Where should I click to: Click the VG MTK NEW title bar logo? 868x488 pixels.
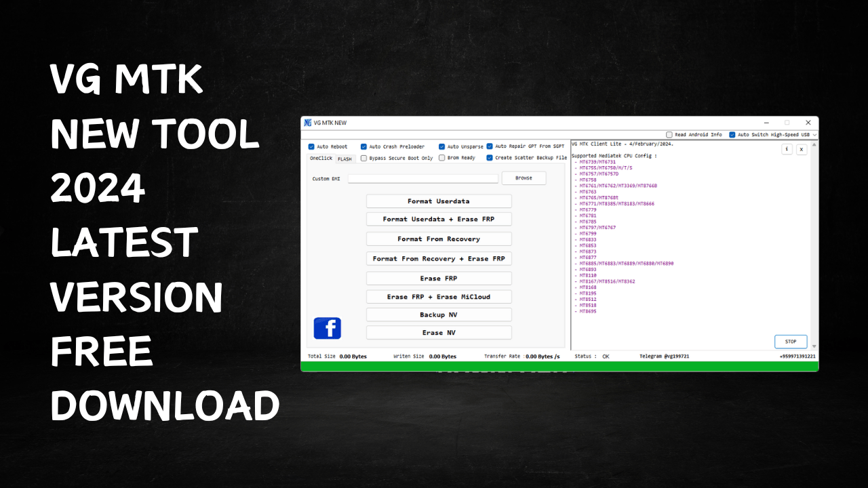(307, 123)
